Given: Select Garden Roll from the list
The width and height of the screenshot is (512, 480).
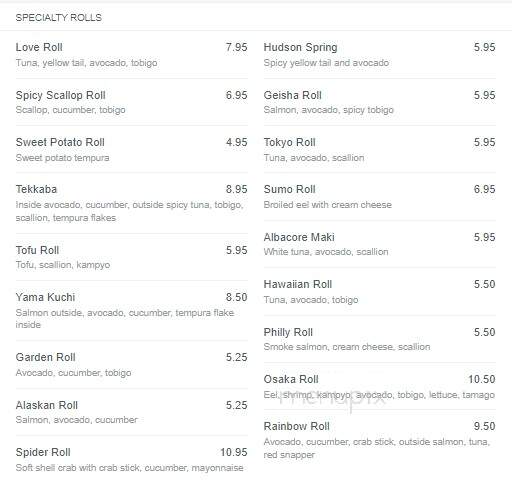Looking at the screenshot, I should tap(45, 357).
